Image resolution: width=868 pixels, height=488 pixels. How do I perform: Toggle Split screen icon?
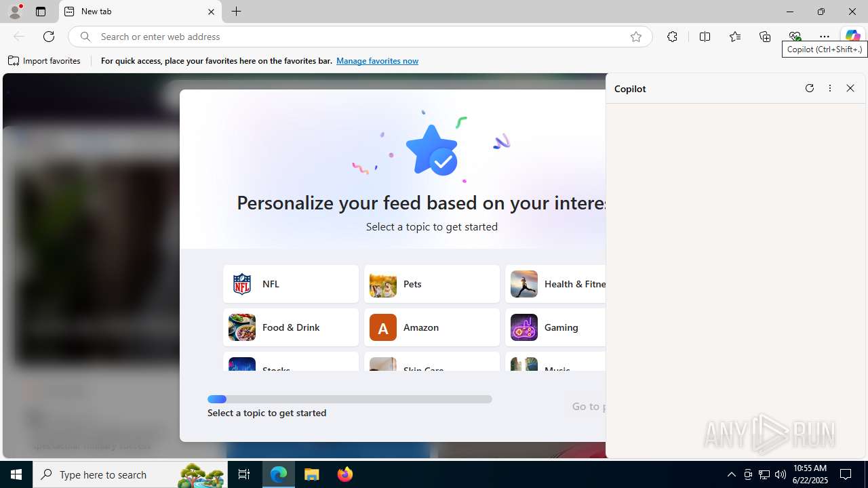point(705,37)
